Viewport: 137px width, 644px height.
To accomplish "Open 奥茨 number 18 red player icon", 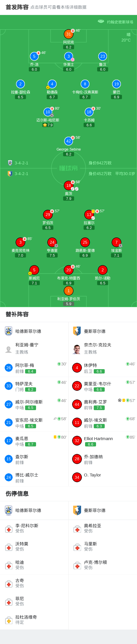I will (68, 185).
